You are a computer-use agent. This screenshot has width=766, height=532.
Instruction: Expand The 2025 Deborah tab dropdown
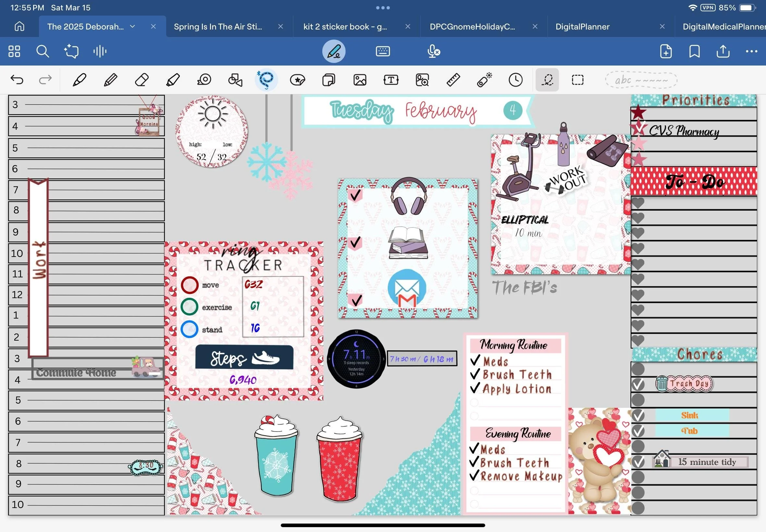click(132, 26)
